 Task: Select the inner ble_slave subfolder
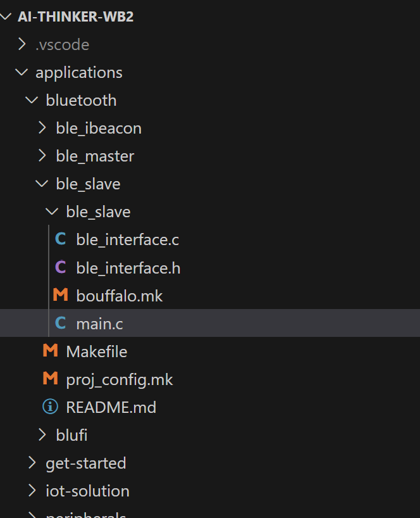[98, 212]
